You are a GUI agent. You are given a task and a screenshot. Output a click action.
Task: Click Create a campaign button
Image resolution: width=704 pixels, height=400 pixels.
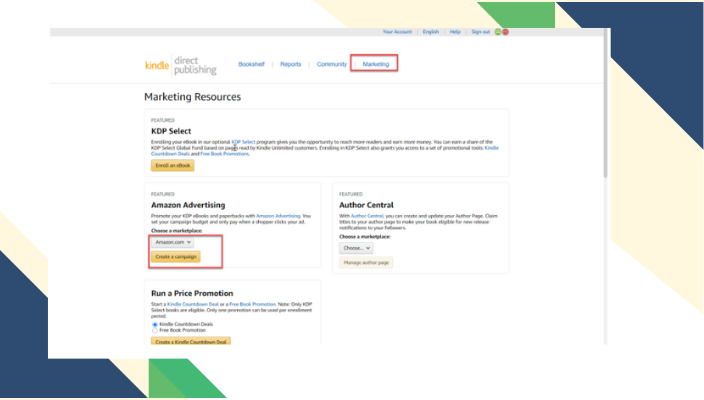click(x=176, y=257)
